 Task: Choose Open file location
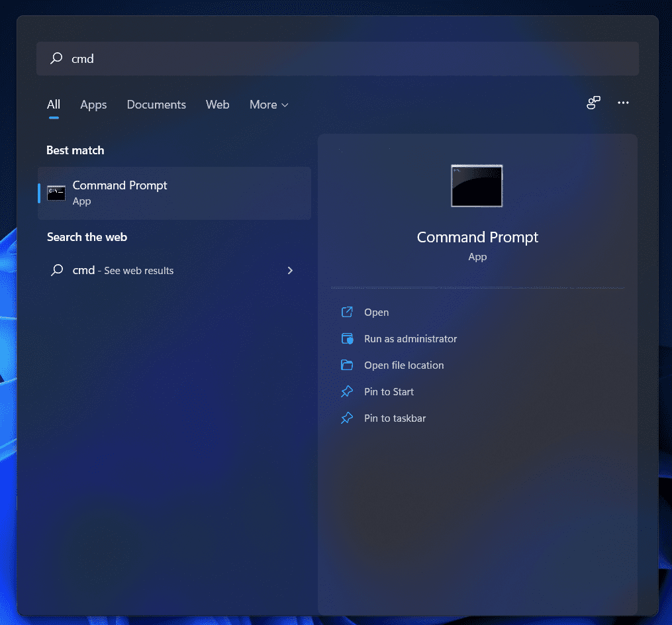pos(404,365)
